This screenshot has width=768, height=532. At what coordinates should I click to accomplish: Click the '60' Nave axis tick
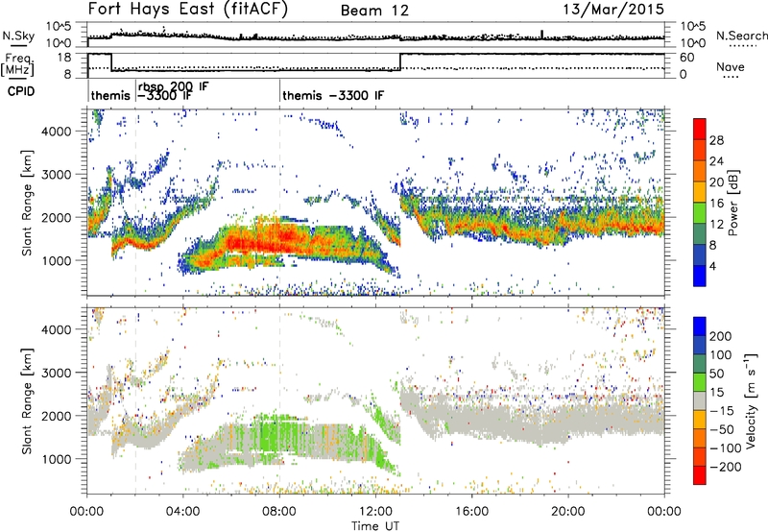click(686, 58)
